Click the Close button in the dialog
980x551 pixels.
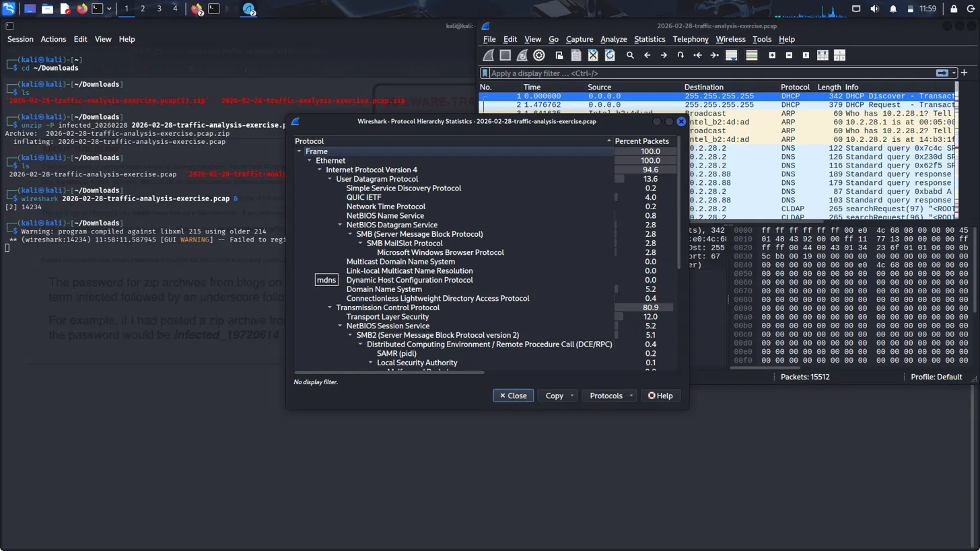point(514,396)
